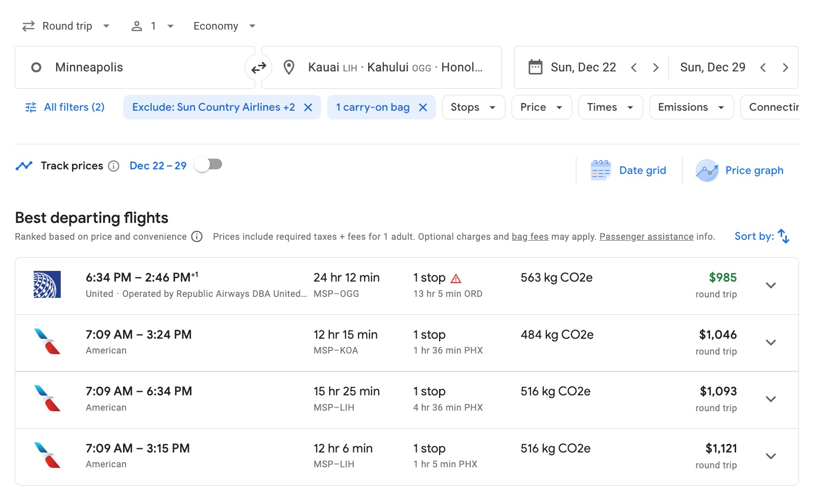Click the Track prices info icon

point(113,165)
